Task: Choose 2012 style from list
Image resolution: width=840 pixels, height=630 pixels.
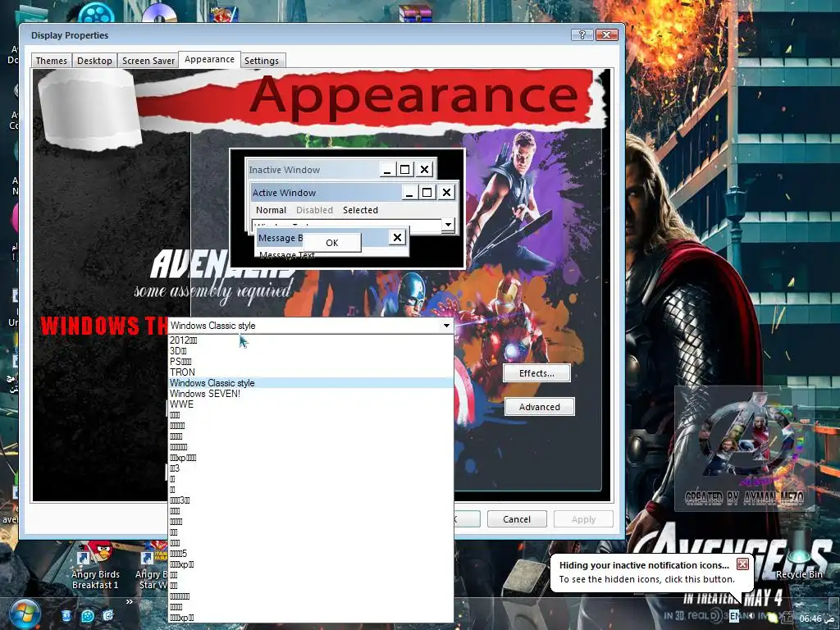Action: (x=311, y=340)
